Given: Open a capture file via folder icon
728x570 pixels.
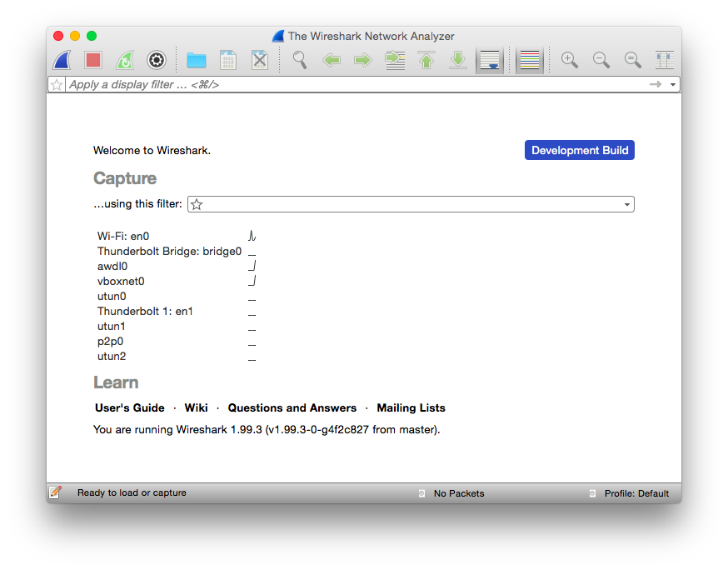Looking at the screenshot, I should (x=197, y=60).
